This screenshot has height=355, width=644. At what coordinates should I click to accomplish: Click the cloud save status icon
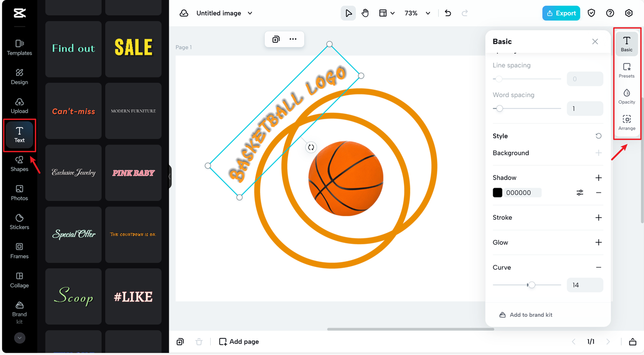184,13
